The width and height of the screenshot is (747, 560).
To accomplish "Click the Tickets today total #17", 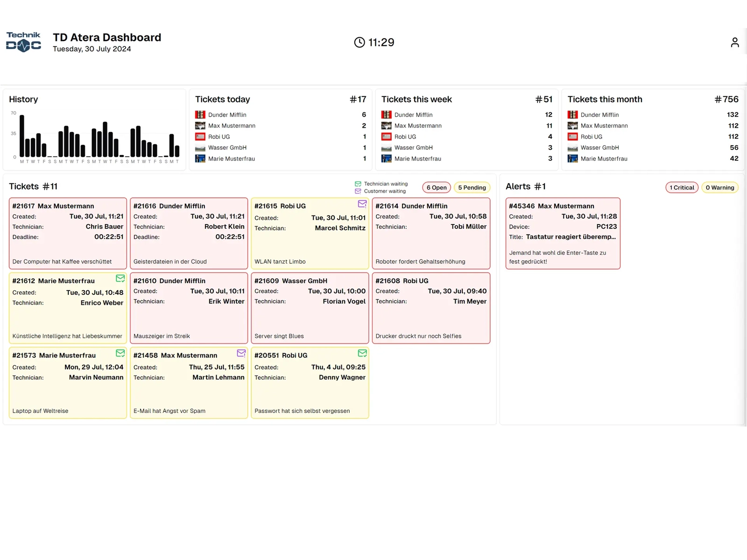I will click(358, 99).
